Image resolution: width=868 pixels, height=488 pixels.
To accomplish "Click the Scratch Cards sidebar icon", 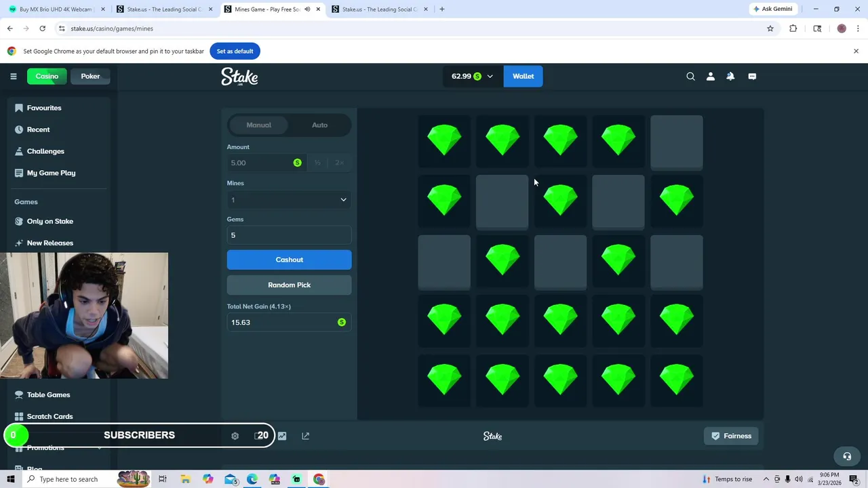I will [x=19, y=416].
